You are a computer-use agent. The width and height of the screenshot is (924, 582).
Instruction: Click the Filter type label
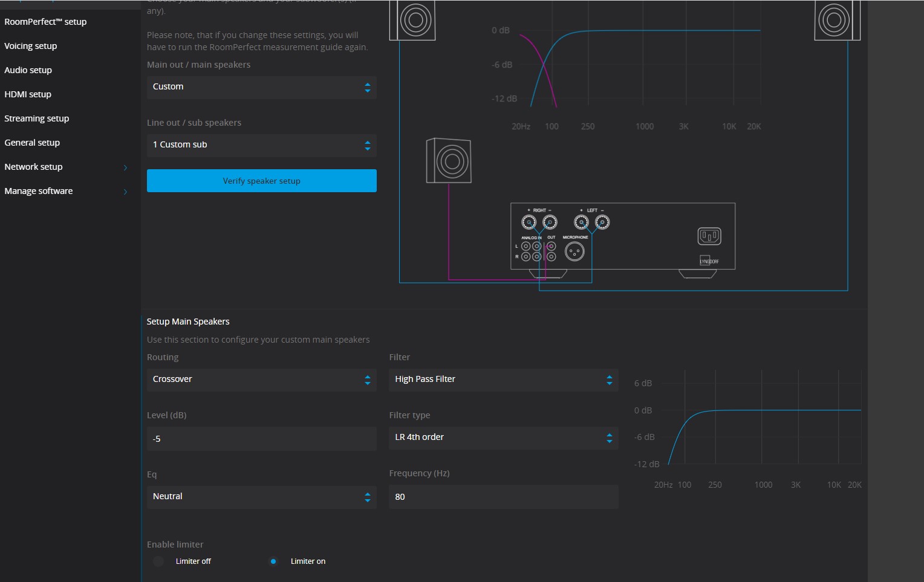tap(409, 415)
